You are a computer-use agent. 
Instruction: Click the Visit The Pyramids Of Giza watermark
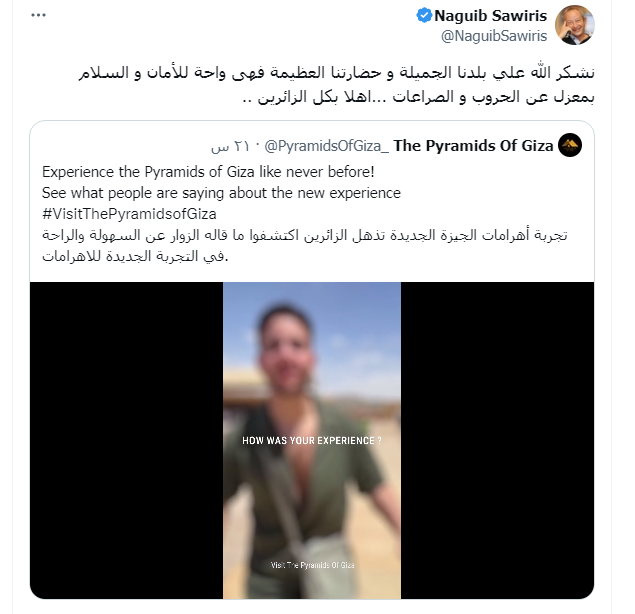point(313,565)
